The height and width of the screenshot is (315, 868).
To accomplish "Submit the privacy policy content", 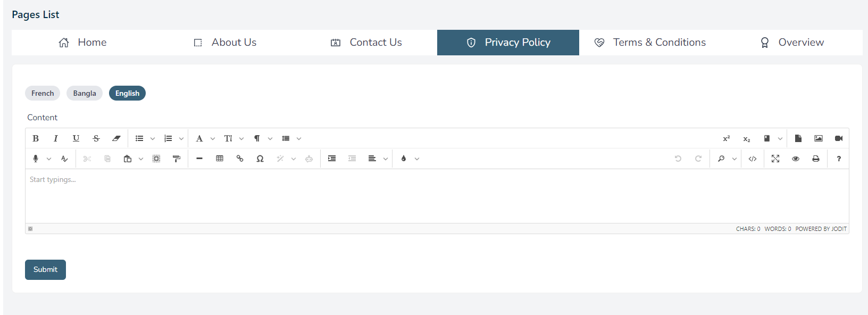I will click(45, 270).
